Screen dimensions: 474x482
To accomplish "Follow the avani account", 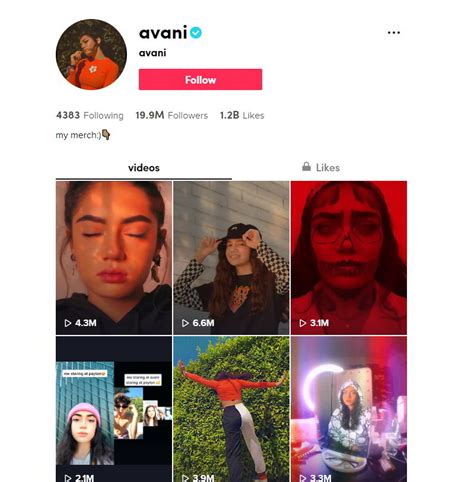I will pyautogui.click(x=200, y=80).
